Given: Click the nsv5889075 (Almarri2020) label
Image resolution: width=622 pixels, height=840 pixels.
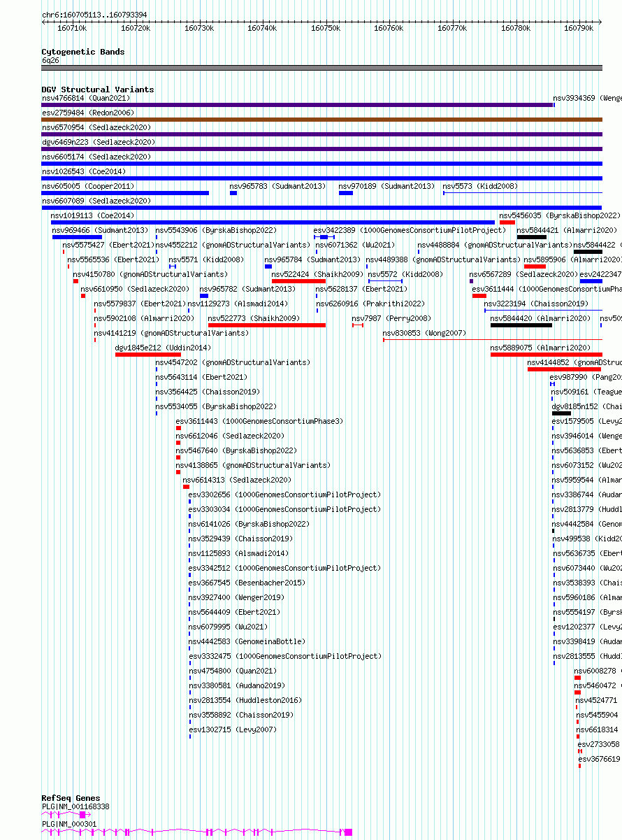Looking at the screenshot, I should 541,348.
